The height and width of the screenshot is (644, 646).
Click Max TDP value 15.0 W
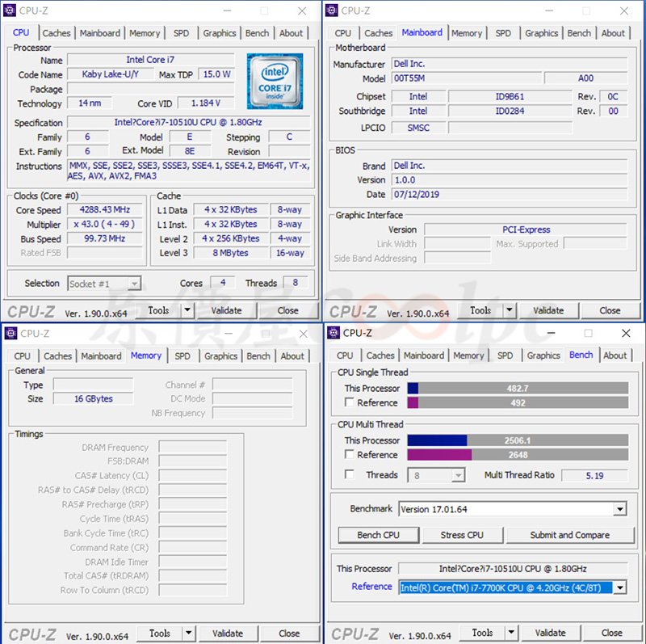pyautogui.click(x=216, y=74)
